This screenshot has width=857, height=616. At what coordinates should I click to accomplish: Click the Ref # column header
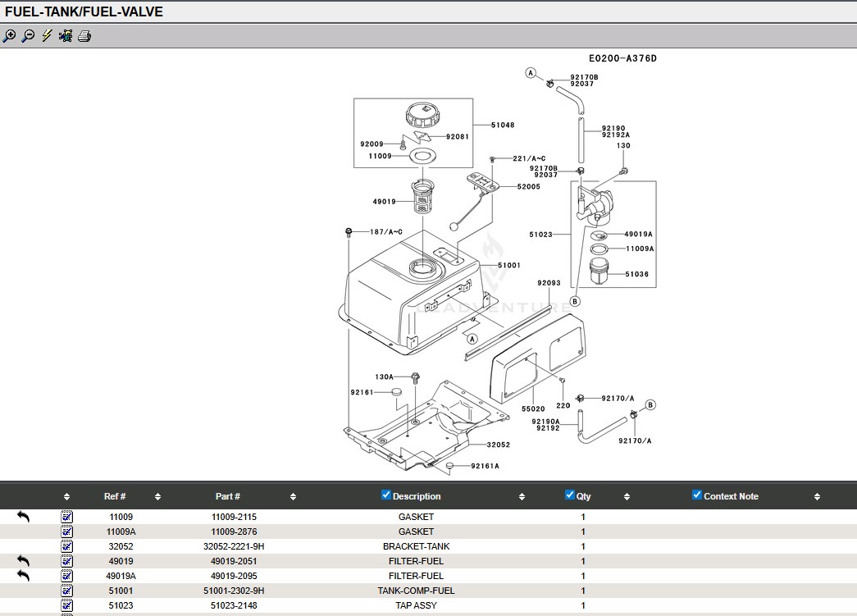[x=115, y=496]
